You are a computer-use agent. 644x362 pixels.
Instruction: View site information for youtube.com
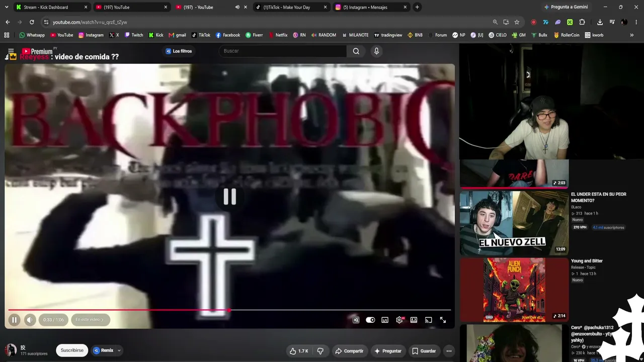click(46, 22)
